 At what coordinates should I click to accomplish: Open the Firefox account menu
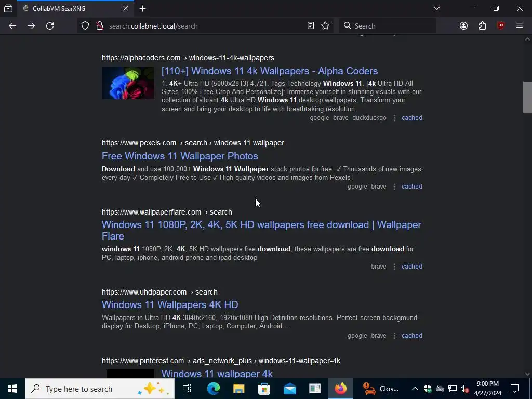pos(463,26)
